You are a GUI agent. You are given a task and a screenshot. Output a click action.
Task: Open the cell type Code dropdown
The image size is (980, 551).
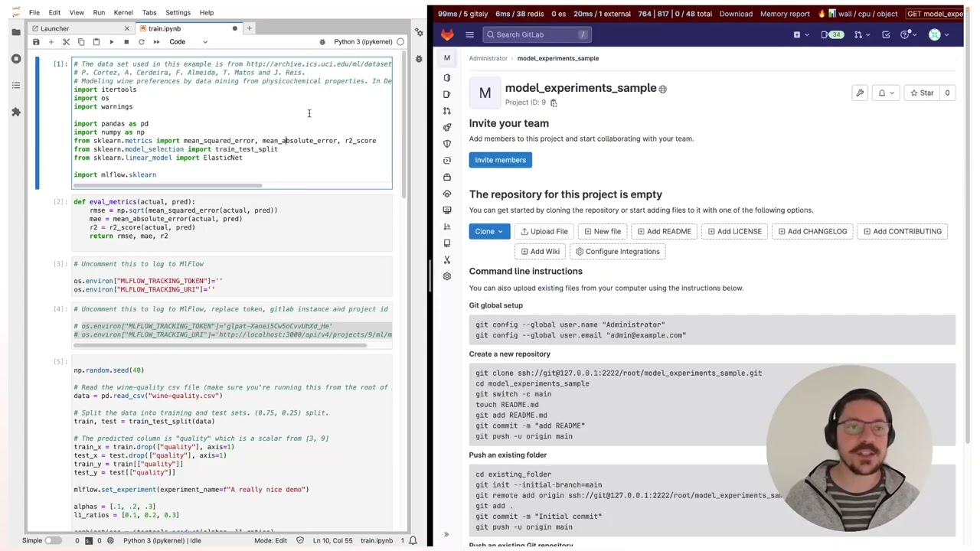pyautogui.click(x=188, y=42)
